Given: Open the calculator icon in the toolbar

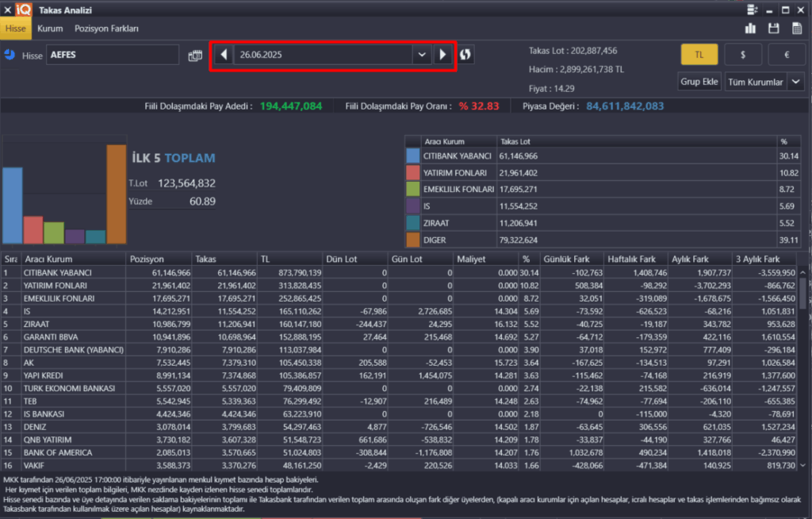Looking at the screenshot, I should tap(797, 29).
